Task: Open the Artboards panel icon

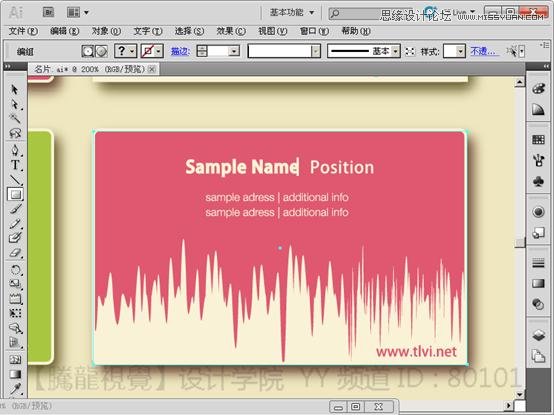Action: coord(538,356)
